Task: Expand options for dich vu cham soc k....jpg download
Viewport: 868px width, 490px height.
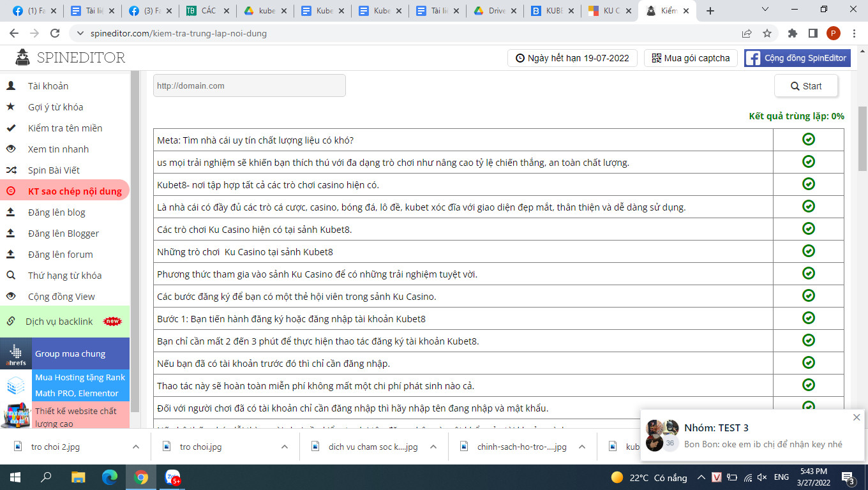Action: tap(433, 447)
